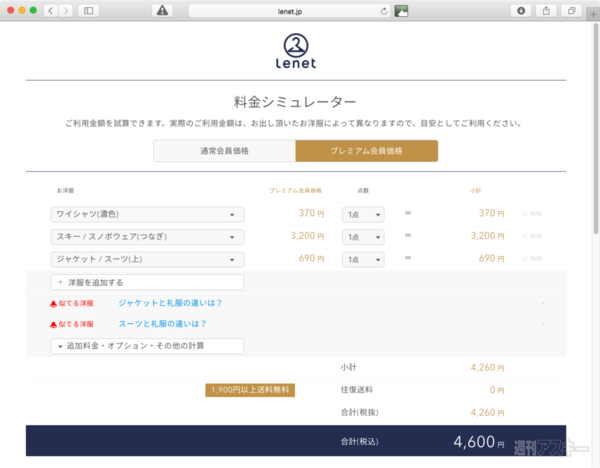Screen dimensions: 600x468
Task: Show all tabs overview button
Action: point(571,11)
